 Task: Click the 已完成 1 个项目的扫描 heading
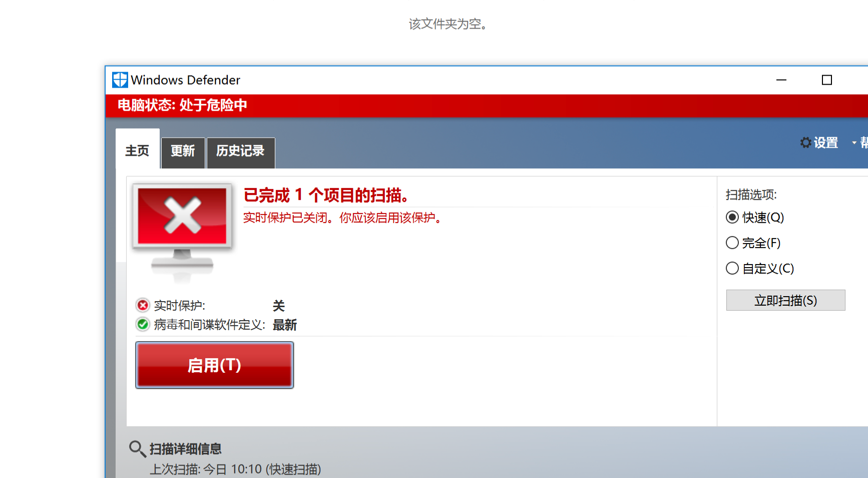(326, 195)
